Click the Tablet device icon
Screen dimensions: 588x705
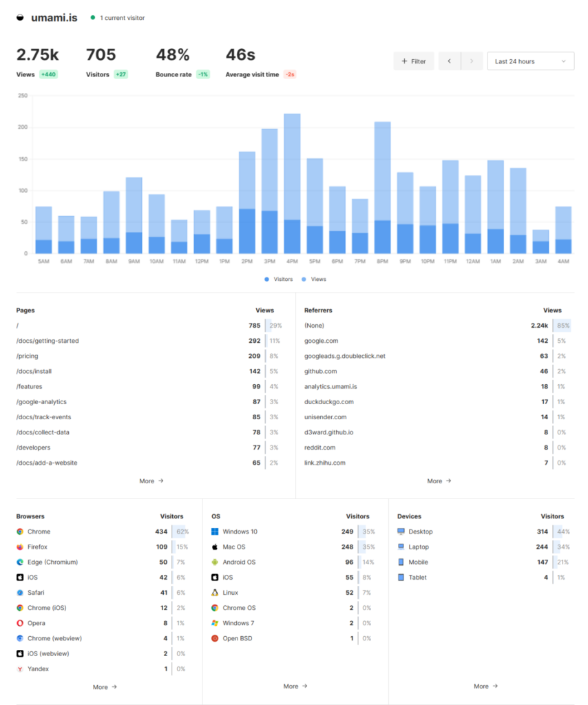pos(401,578)
